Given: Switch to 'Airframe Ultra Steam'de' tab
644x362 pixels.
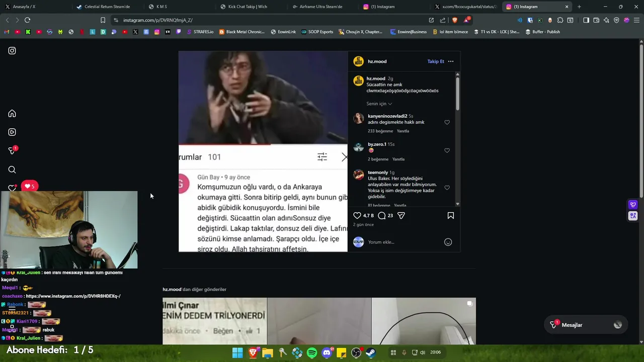Looking at the screenshot, I should 323,7.
